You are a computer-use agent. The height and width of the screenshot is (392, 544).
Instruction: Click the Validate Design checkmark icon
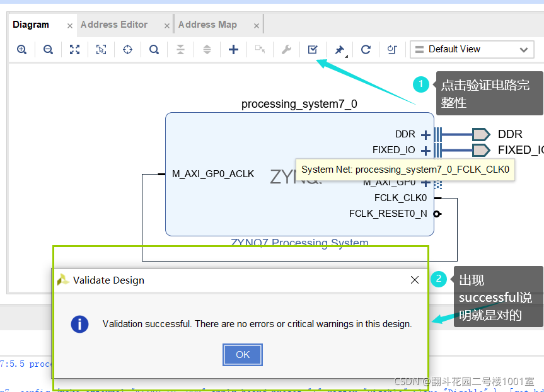tap(313, 50)
